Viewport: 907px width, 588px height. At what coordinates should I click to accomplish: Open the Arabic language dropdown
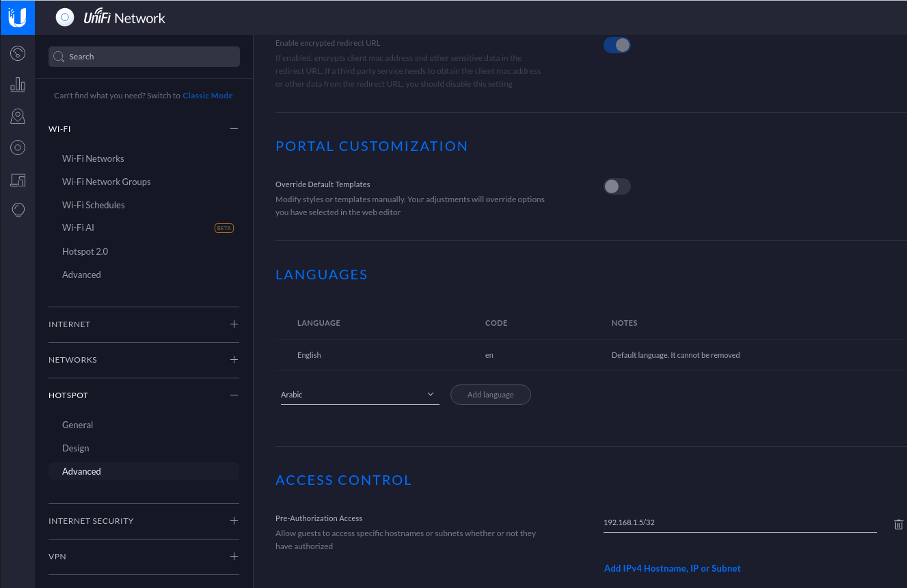[360, 394]
